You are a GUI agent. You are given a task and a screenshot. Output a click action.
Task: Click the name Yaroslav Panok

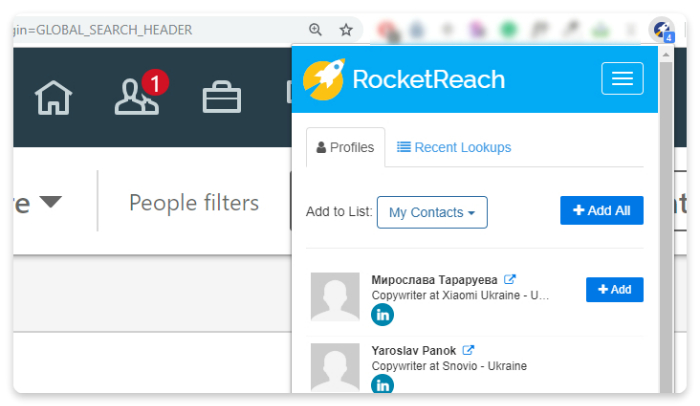414,351
